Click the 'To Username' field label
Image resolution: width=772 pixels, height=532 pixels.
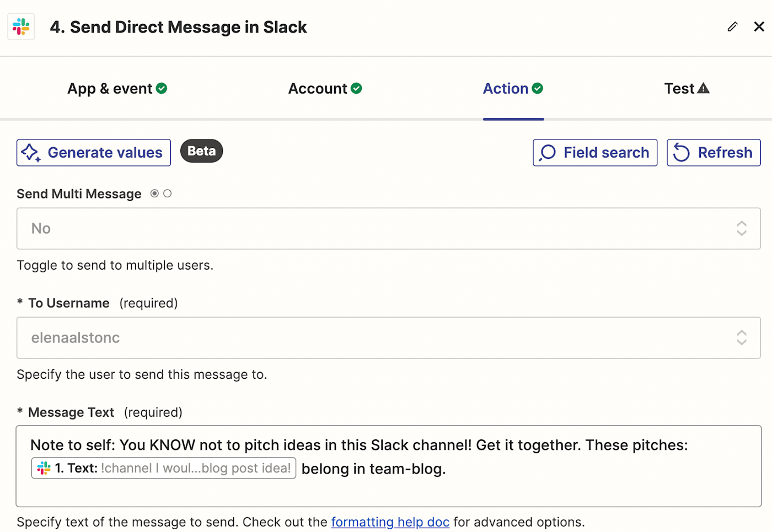tap(69, 303)
